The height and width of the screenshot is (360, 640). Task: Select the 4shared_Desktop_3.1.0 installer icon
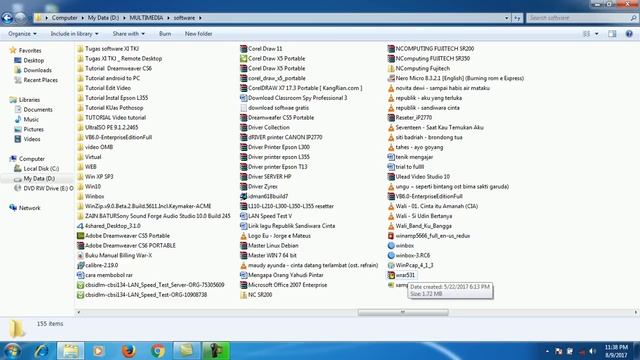coord(80,226)
